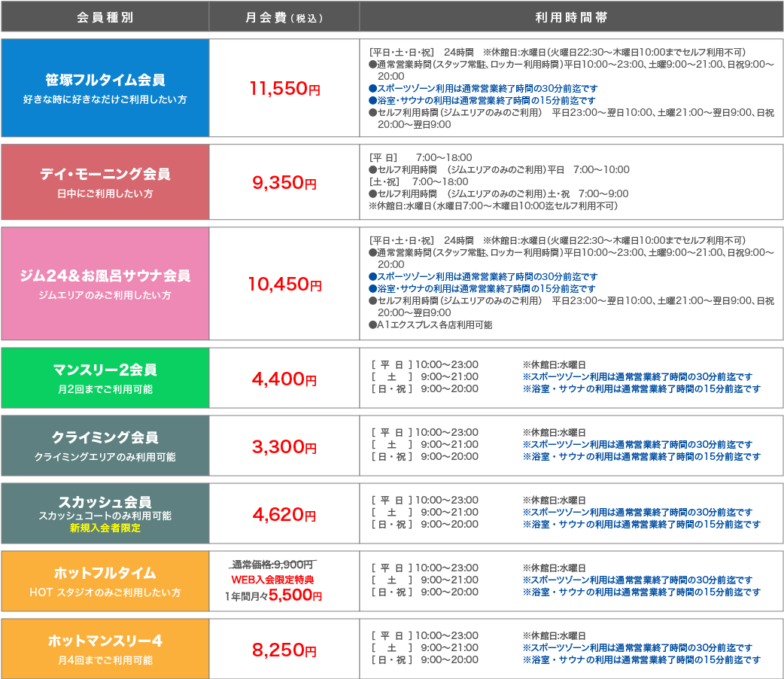Select the 10,450円 price cell
Viewport: 784px width, 679px height.
coord(284,284)
